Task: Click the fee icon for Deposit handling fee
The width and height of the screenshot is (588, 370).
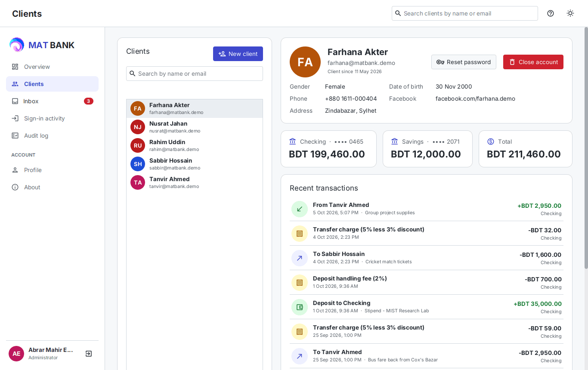Action: (x=300, y=283)
